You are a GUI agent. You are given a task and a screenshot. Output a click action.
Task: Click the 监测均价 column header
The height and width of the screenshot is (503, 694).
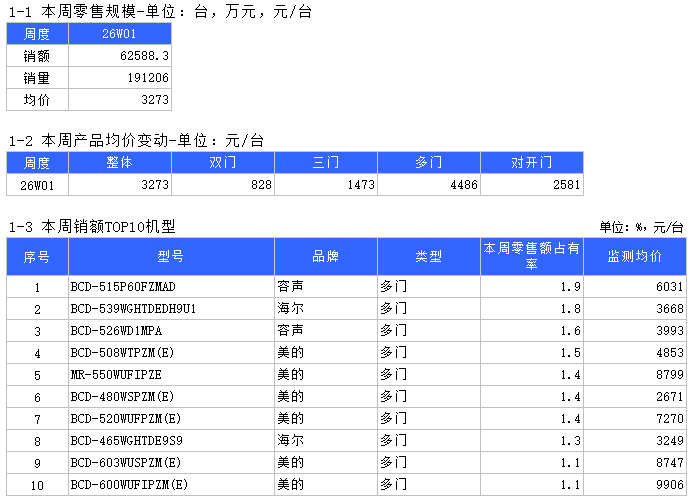(x=635, y=256)
